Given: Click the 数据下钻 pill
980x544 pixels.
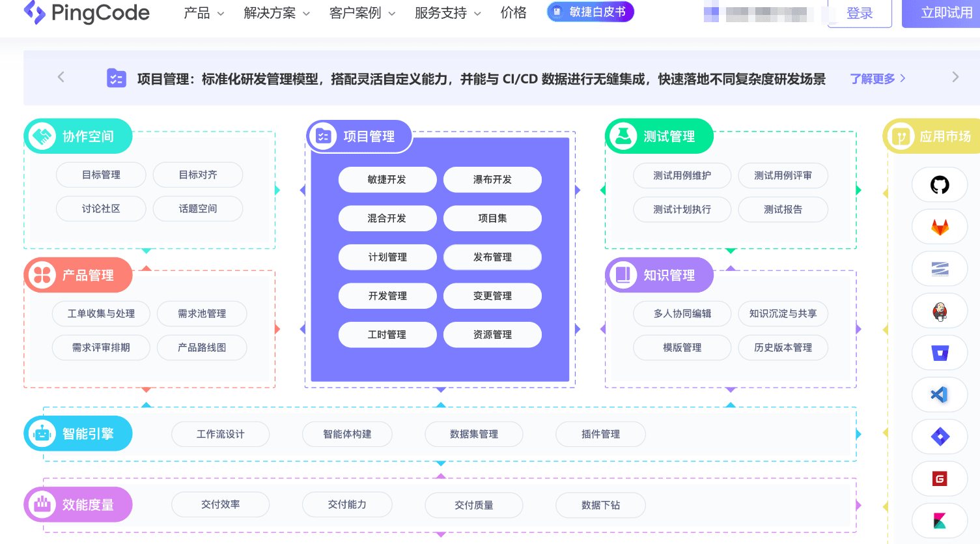Looking at the screenshot, I should point(600,505).
